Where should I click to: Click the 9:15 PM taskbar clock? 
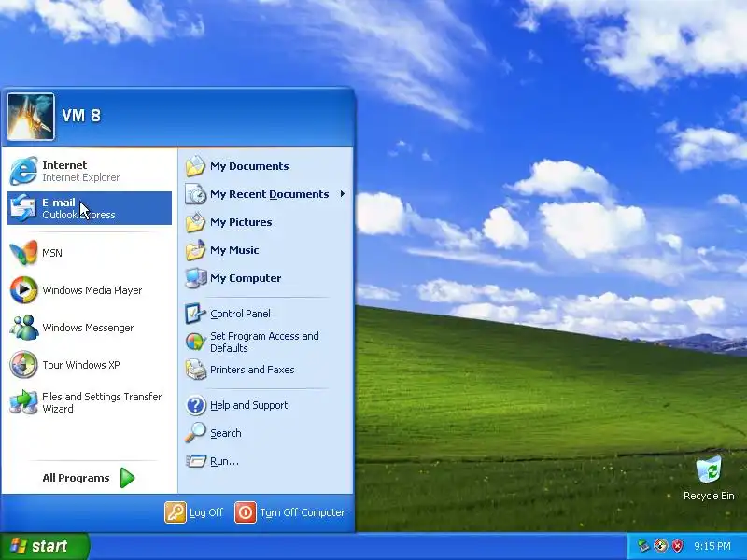pos(712,546)
